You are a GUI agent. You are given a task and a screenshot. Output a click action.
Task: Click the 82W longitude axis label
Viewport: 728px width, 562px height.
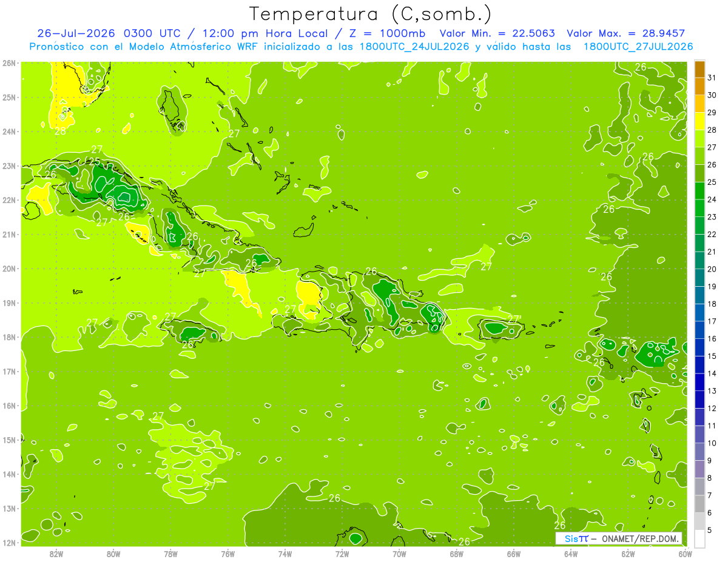(x=56, y=554)
